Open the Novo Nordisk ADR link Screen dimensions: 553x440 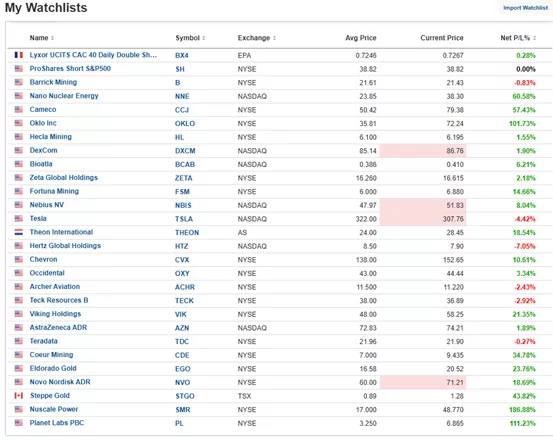(x=60, y=382)
